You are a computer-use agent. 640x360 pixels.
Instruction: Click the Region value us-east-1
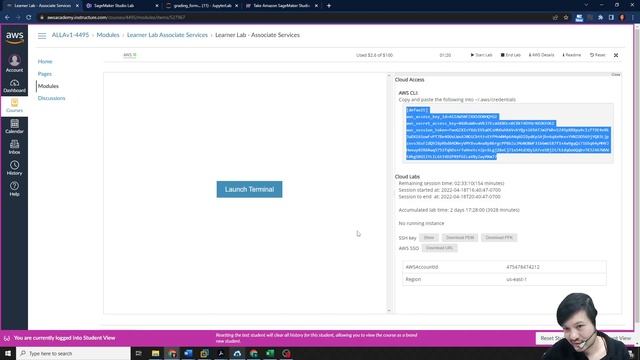point(516,279)
